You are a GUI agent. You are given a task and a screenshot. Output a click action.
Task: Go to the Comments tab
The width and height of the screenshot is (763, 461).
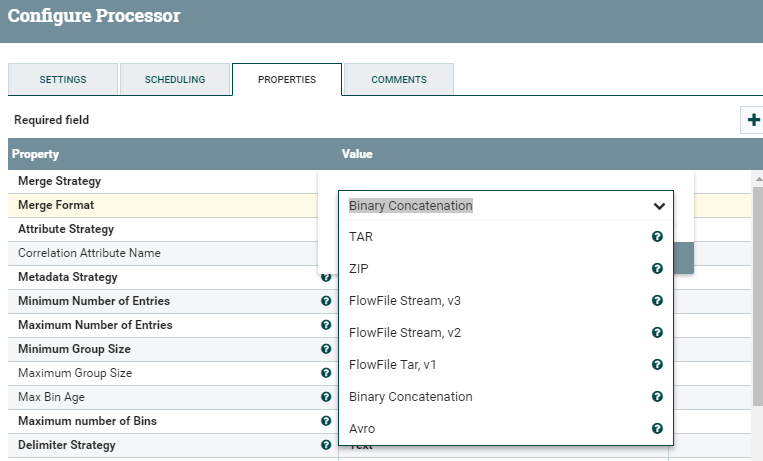coord(399,80)
